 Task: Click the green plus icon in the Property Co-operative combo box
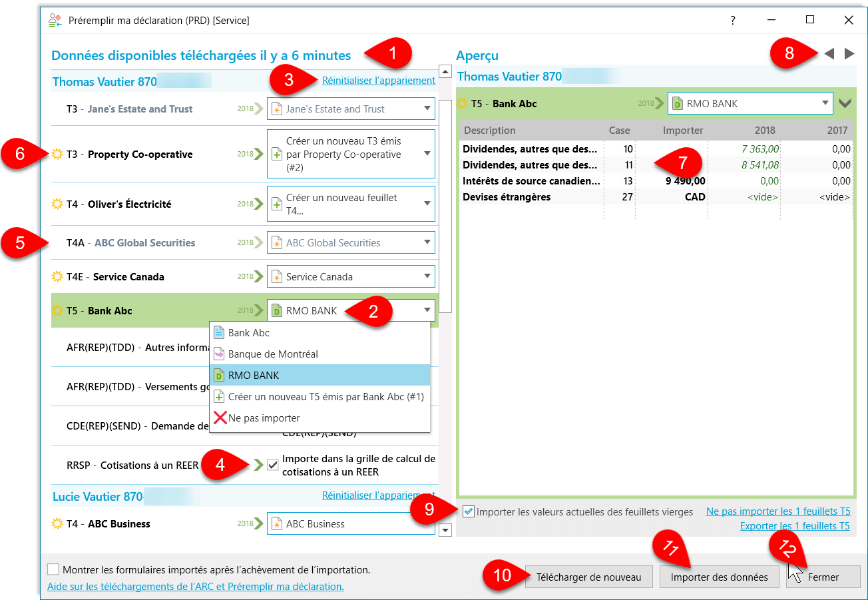pyautogui.click(x=276, y=154)
